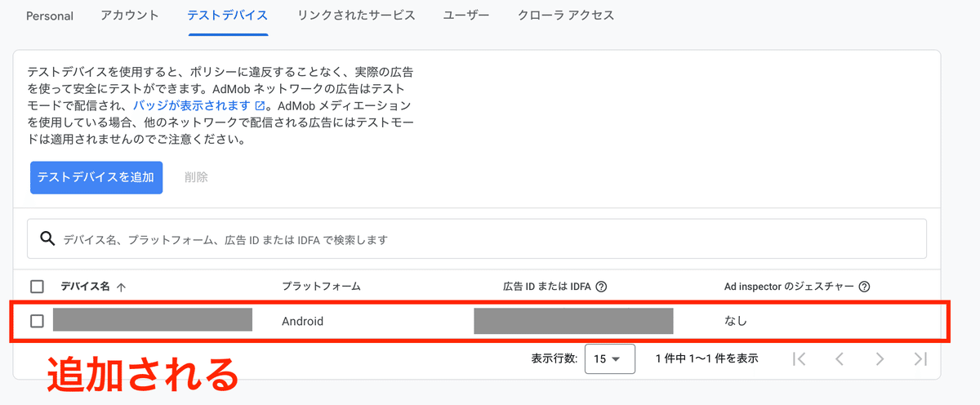Open the リンクされたサービス tab
The image size is (980, 405).
coord(356,16)
